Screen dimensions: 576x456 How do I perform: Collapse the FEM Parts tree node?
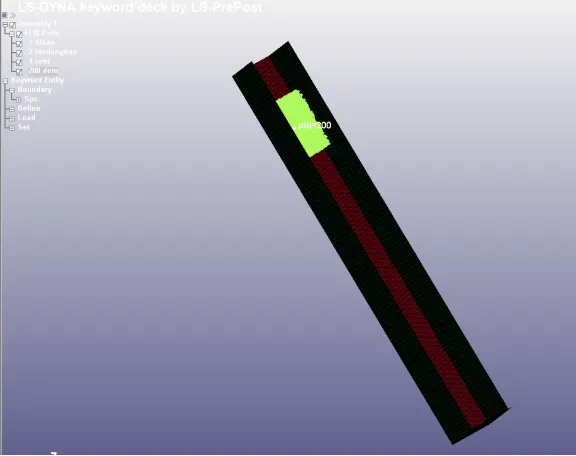click(12, 34)
